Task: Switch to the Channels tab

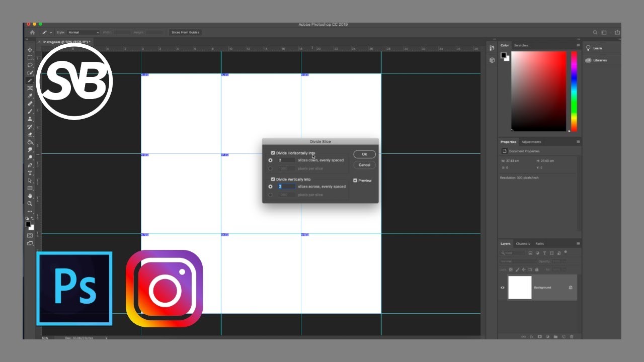Action: [x=523, y=243]
